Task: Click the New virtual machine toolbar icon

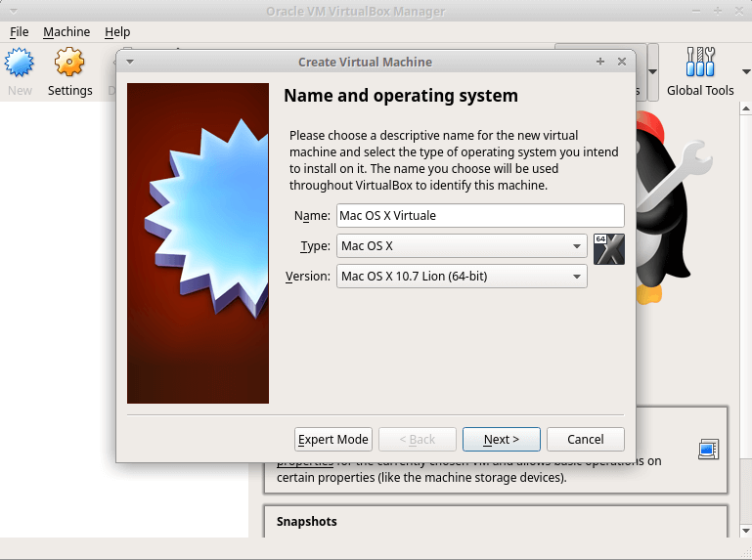Action: (x=20, y=71)
